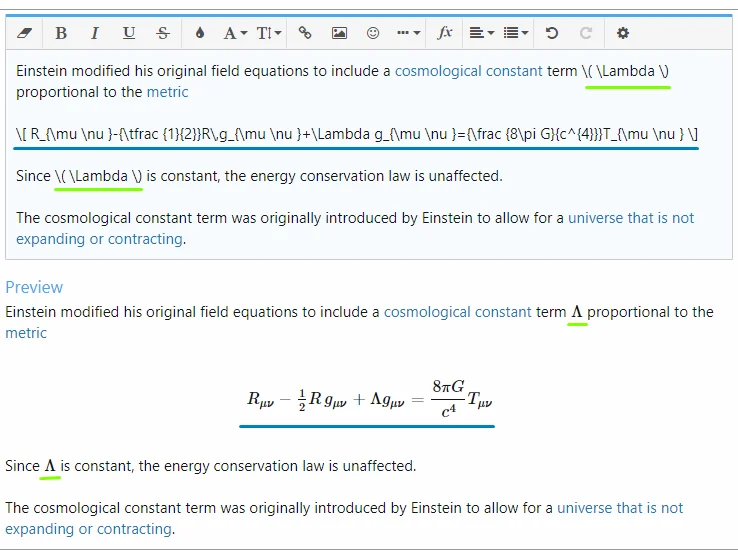Toggle italic text style
The width and height of the screenshot is (738, 560).
95,33
